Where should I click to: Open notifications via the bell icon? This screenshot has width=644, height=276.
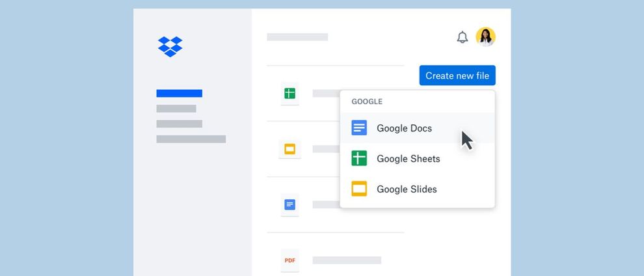click(x=463, y=37)
